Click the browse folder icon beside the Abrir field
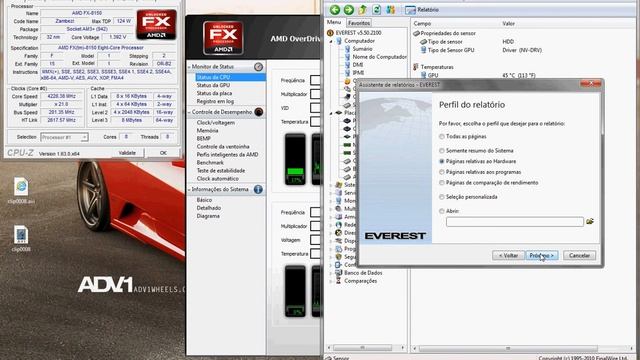This screenshot has height=360, width=640. [590, 221]
